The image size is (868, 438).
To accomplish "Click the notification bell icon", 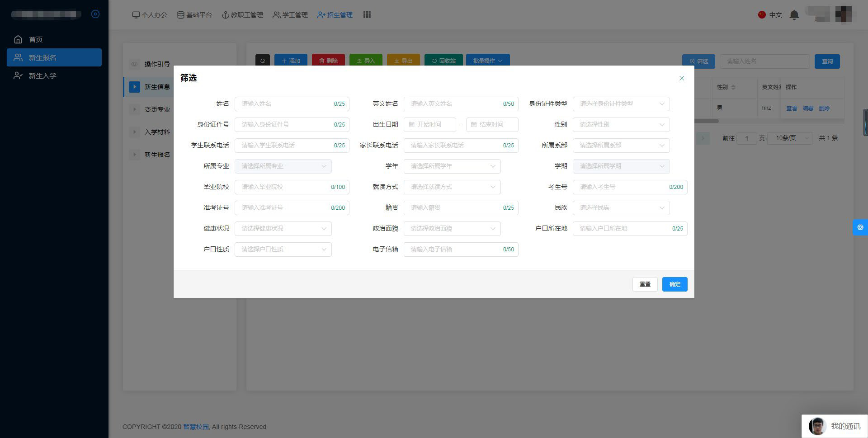I will click(x=794, y=15).
